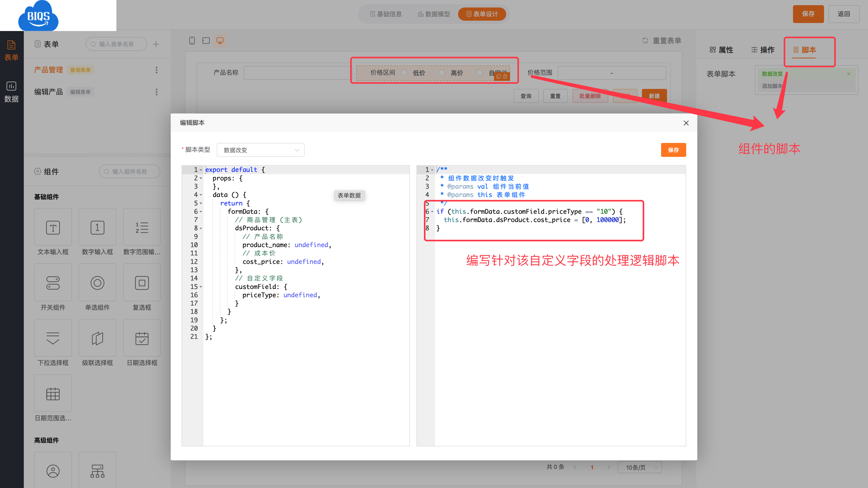This screenshot has height=488, width=868.
Task: Click the 批量删除 button
Action: 590,96
